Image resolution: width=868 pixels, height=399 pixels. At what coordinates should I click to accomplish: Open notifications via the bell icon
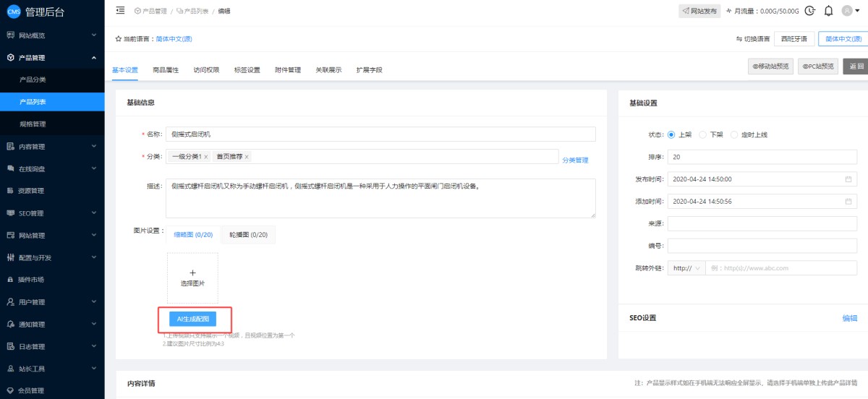828,11
